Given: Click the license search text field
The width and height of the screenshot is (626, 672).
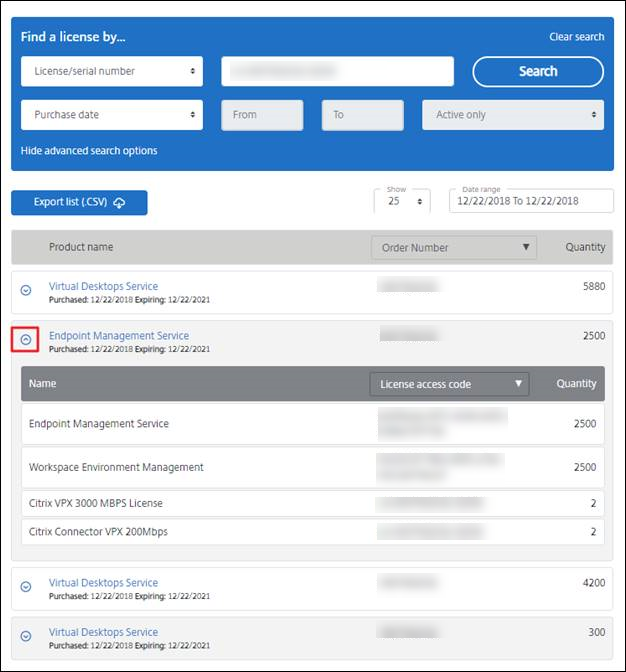Looking at the screenshot, I should [337, 71].
